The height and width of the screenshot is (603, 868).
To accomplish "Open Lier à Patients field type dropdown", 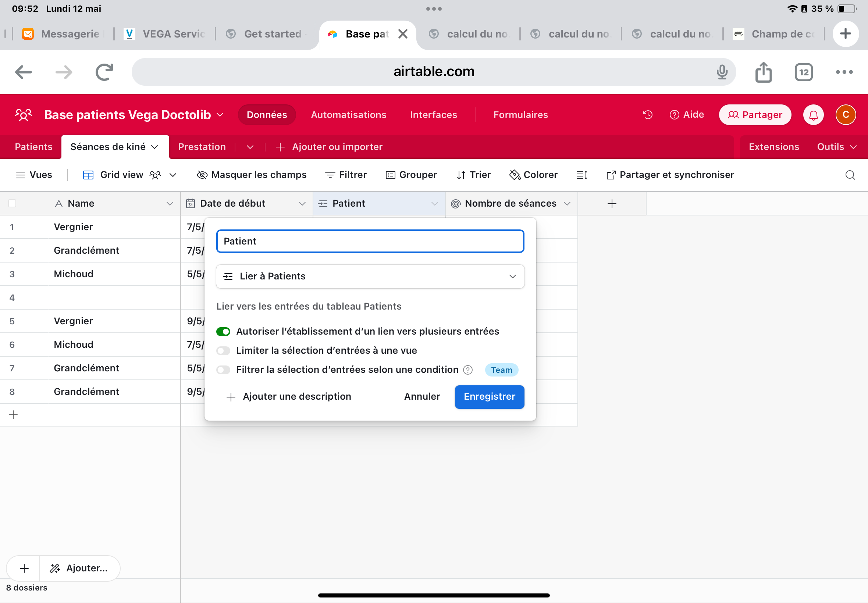I will click(x=370, y=276).
